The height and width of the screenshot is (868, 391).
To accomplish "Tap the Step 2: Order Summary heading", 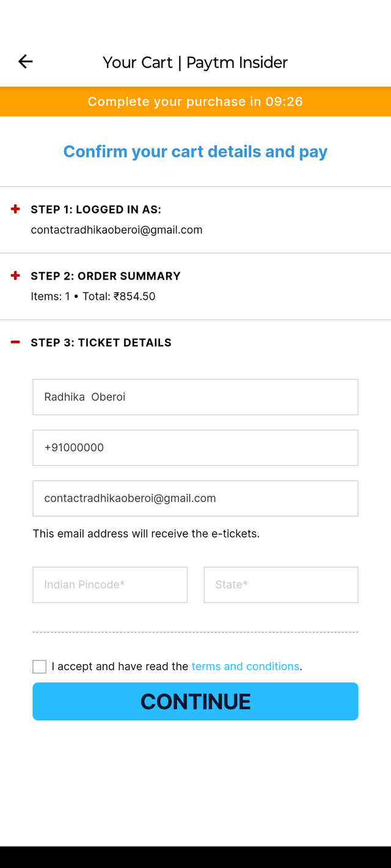I will (x=106, y=276).
